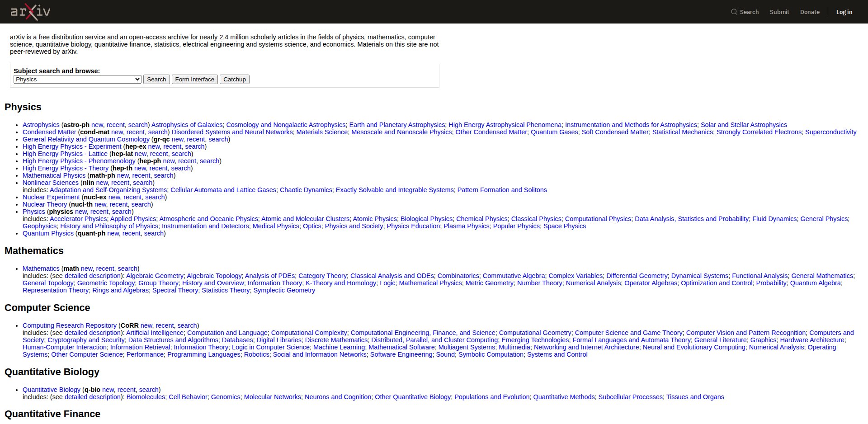
Task: Open the Quantitative Biology archive
Action: point(52,390)
